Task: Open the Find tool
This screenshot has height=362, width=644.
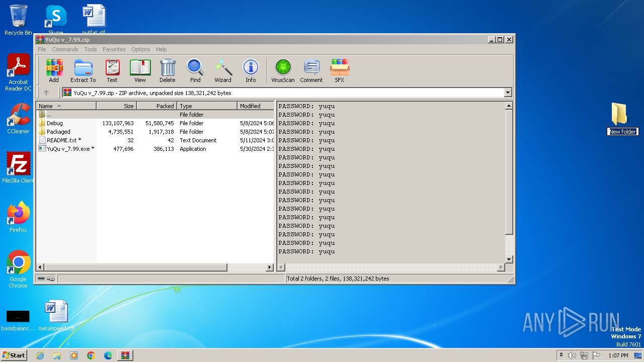Action: point(195,71)
